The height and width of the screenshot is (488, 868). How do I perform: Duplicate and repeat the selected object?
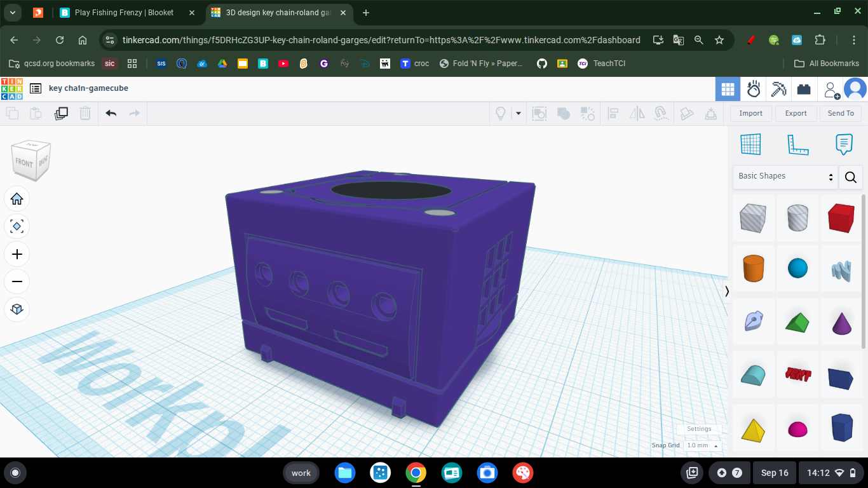click(61, 113)
